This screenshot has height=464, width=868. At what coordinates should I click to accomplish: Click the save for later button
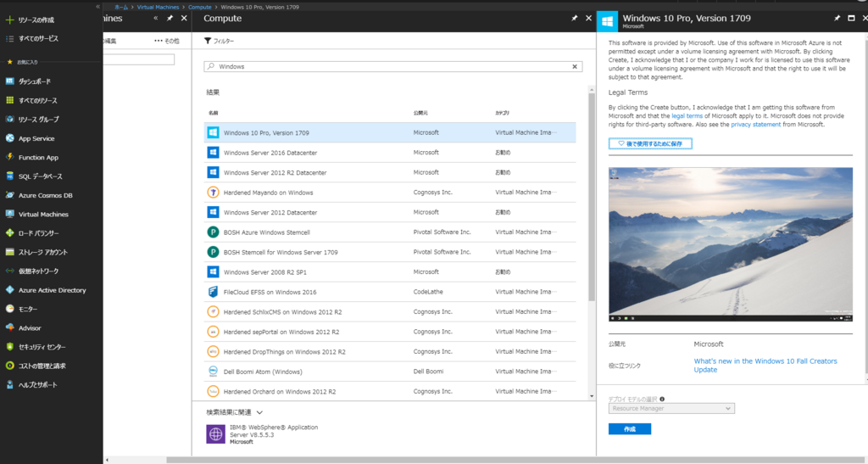[x=650, y=143]
